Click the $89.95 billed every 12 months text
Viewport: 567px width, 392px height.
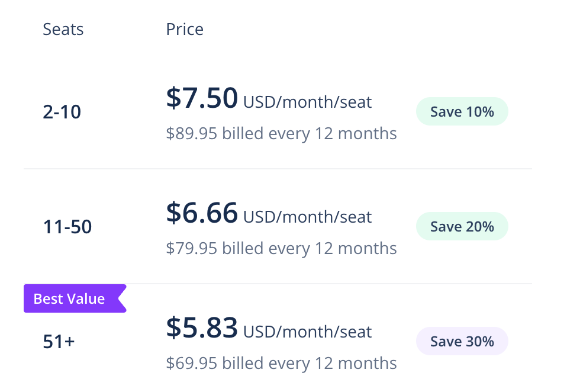[281, 133]
